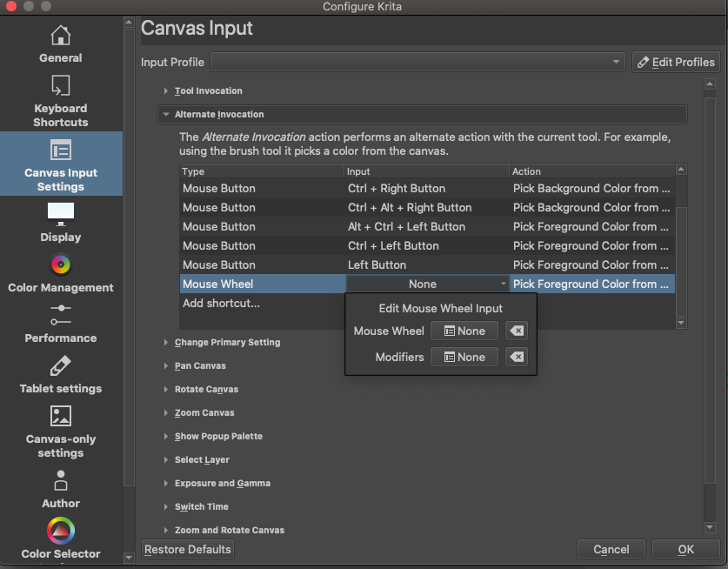Viewport: 728px width, 569px height.
Task: Open Canvas-only settings
Action: 60,431
